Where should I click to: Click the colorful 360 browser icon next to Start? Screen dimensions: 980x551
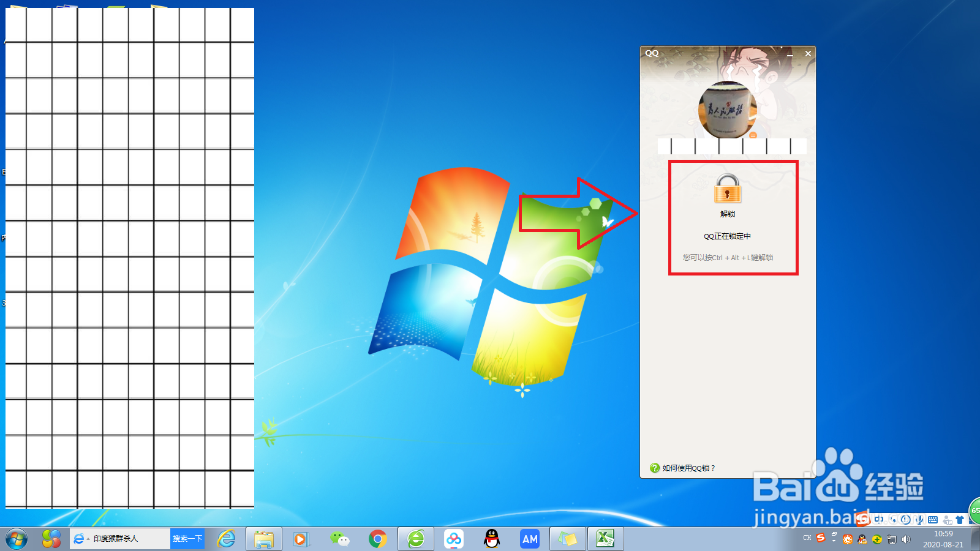click(51, 539)
